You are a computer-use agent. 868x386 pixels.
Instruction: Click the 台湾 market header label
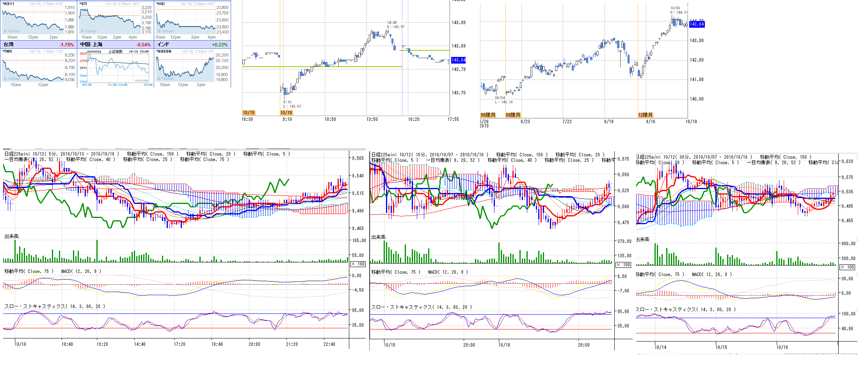coord(9,44)
